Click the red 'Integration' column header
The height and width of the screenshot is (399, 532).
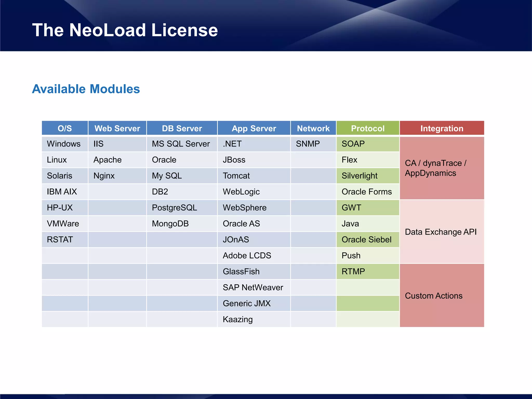[442, 128]
